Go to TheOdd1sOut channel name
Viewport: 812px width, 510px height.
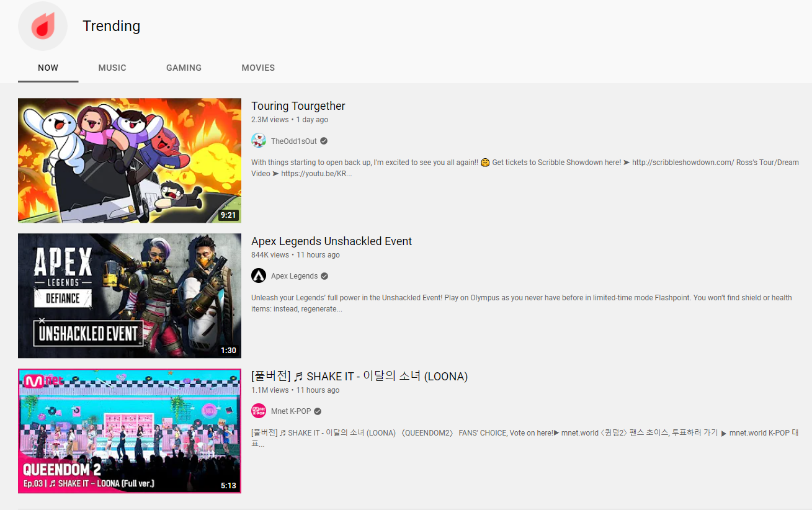(294, 141)
